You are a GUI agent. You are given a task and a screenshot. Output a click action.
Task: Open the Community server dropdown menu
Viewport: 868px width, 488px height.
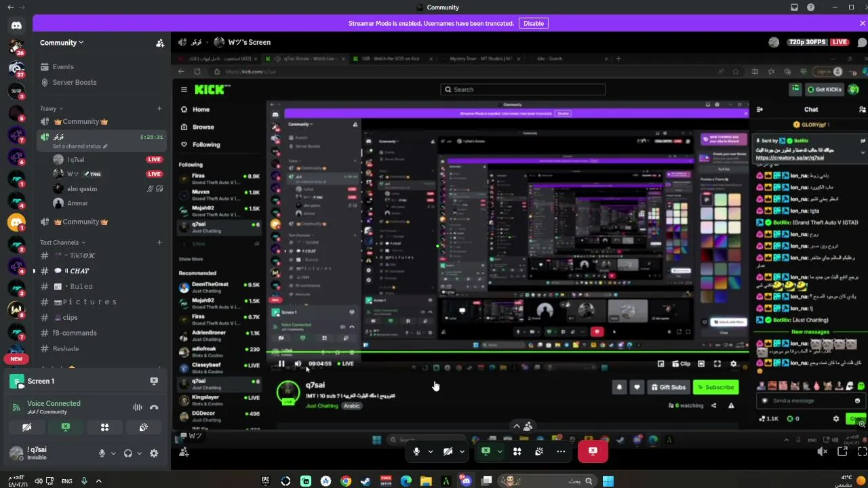[x=62, y=43]
